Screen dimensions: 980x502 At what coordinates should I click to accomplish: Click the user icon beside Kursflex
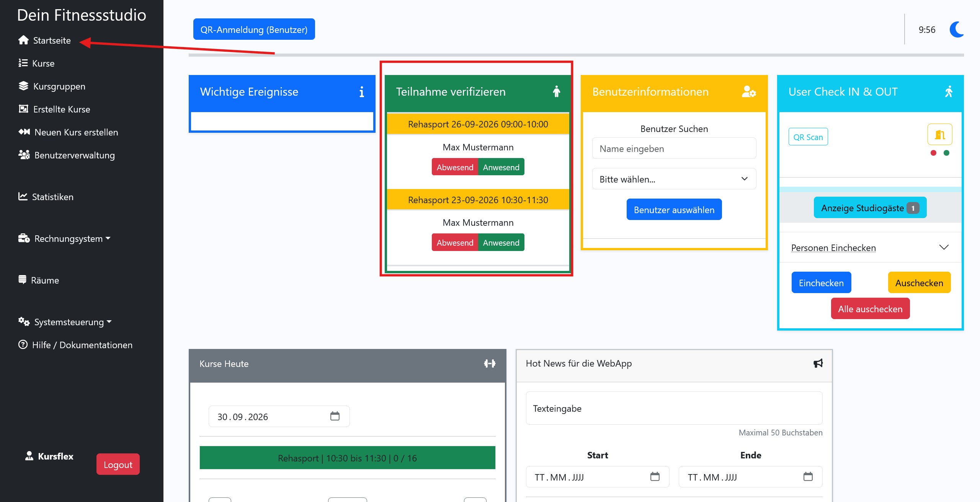(x=29, y=456)
